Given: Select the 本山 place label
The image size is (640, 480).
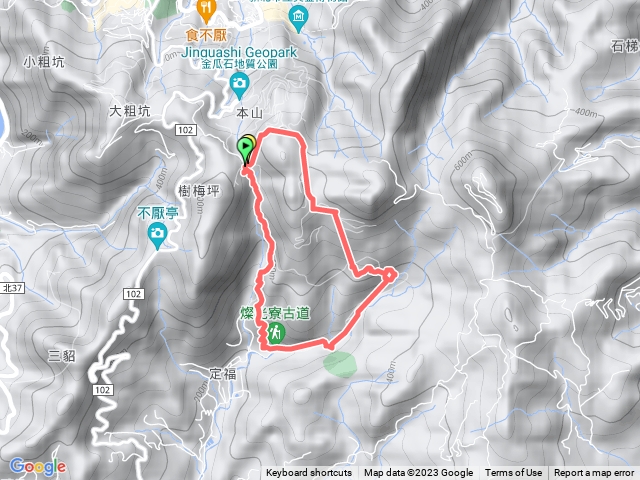Looking at the screenshot, I should (249, 113).
